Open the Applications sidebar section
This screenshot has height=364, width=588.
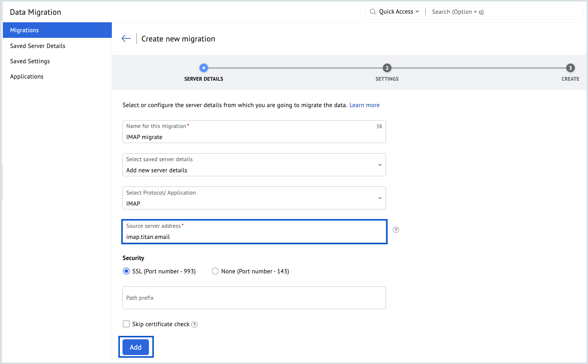27,76
